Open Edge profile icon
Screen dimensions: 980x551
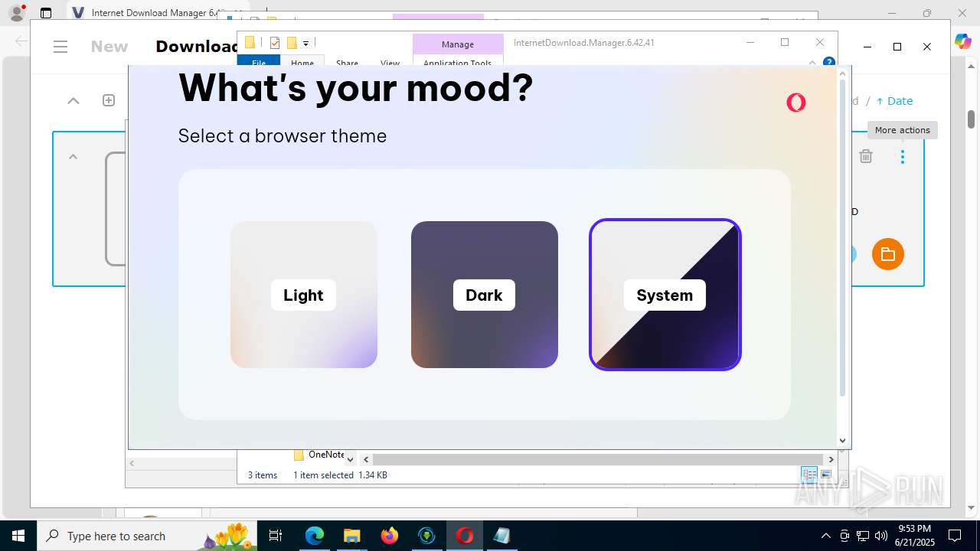point(17,13)
